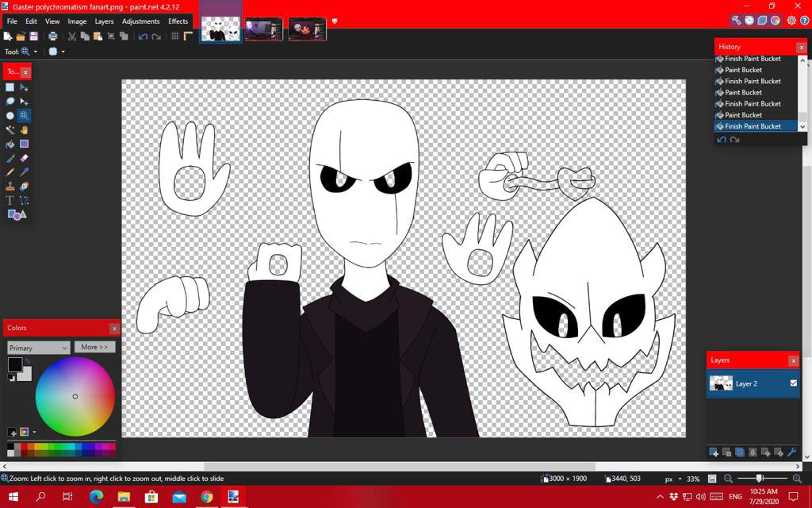This screenshot has height=508, width=812.
Task: Select the Move Selection tool
Action: (24, 101)
